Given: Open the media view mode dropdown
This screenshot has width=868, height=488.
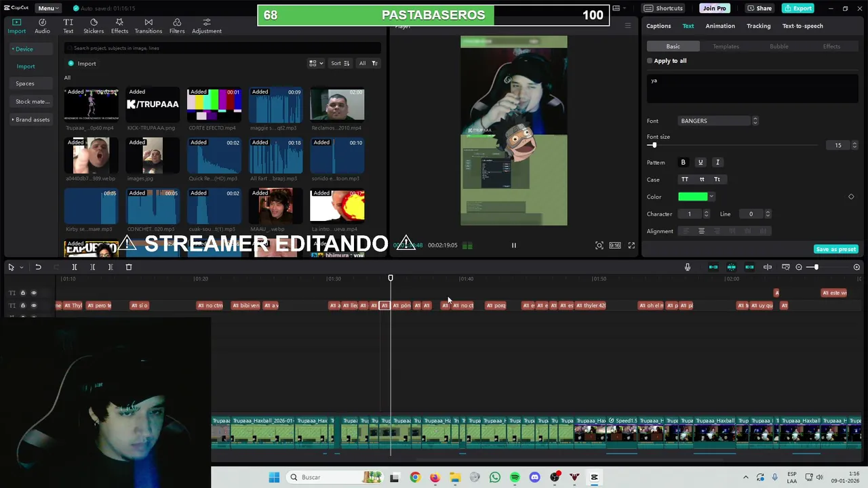Looking at the screenshot, I should point(316,64).
